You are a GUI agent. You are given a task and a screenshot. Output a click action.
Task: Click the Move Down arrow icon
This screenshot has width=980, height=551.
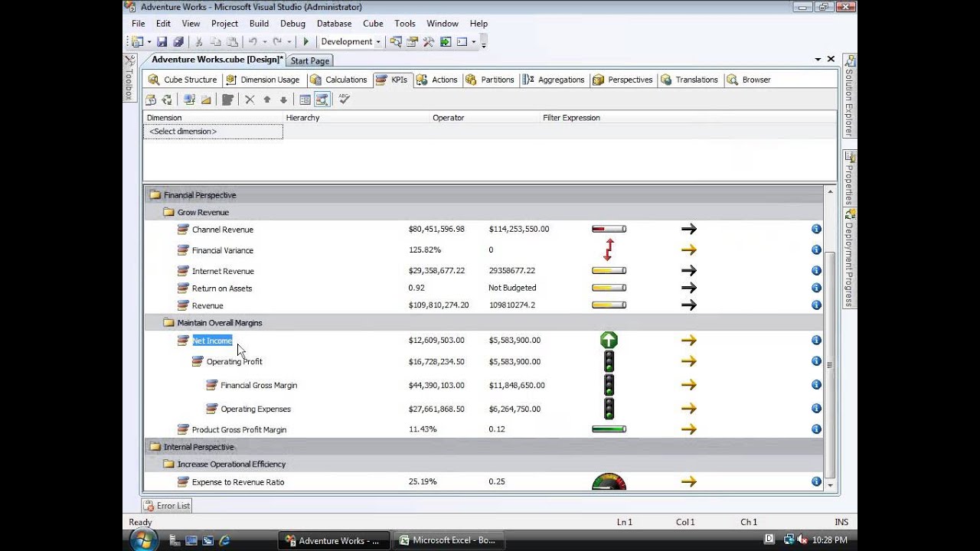(x=283, y=99)
